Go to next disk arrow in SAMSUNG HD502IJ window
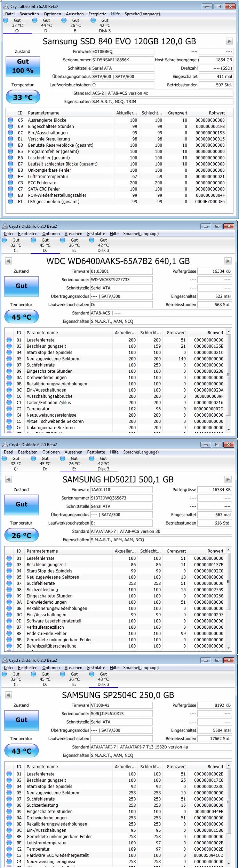Screen dimensions: 239x868 [x=228, y=479]
